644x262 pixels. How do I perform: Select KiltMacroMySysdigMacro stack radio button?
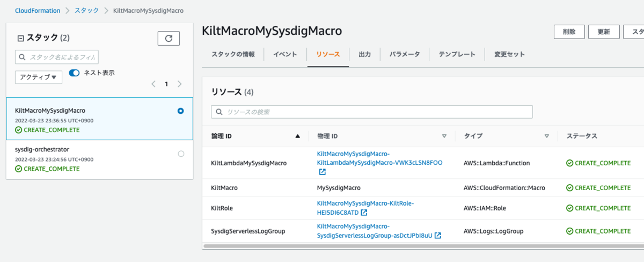point(180,111)
